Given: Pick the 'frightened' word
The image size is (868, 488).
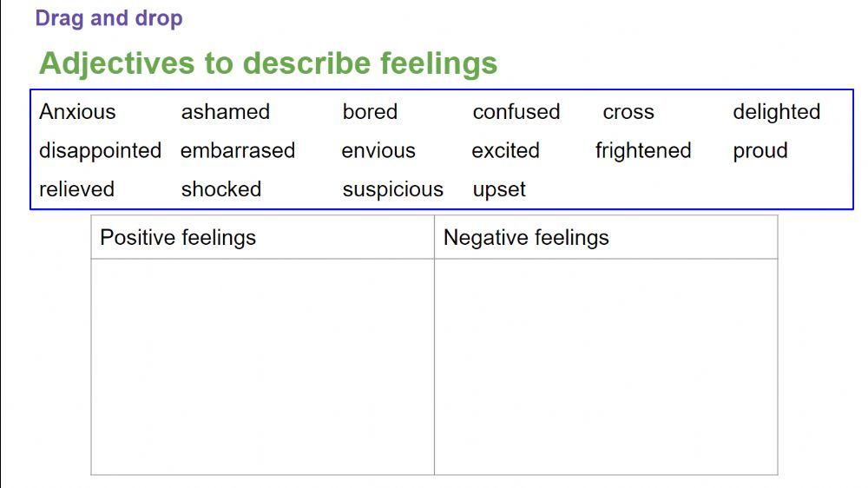Looking at the screenshot, I should [x=642, y=150].
